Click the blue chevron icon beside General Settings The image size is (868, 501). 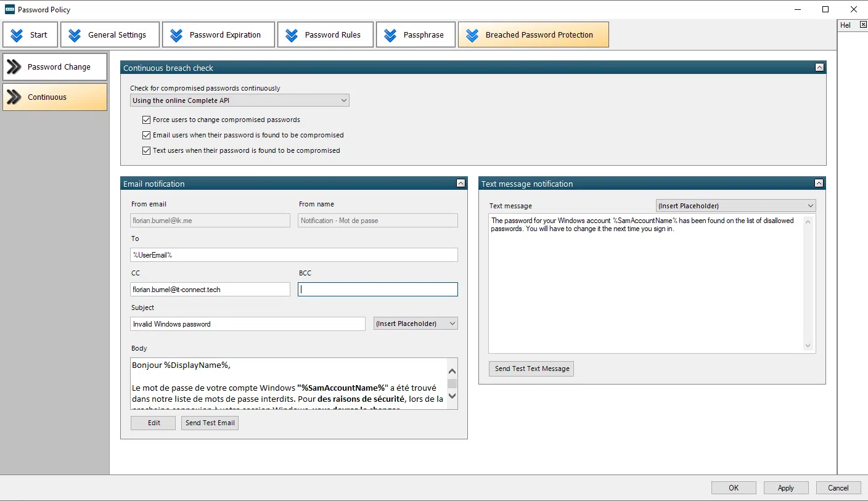pyautogui.click(x=75, y=35)
